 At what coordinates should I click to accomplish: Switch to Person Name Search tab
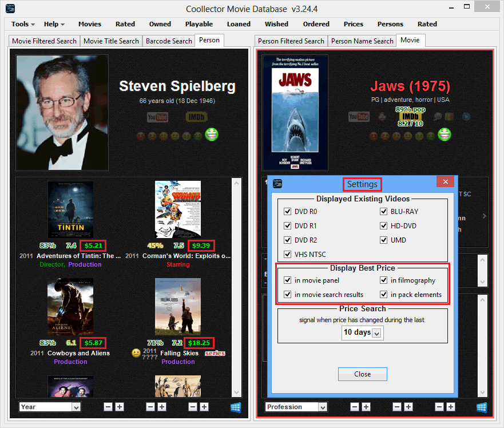point(362,41)
